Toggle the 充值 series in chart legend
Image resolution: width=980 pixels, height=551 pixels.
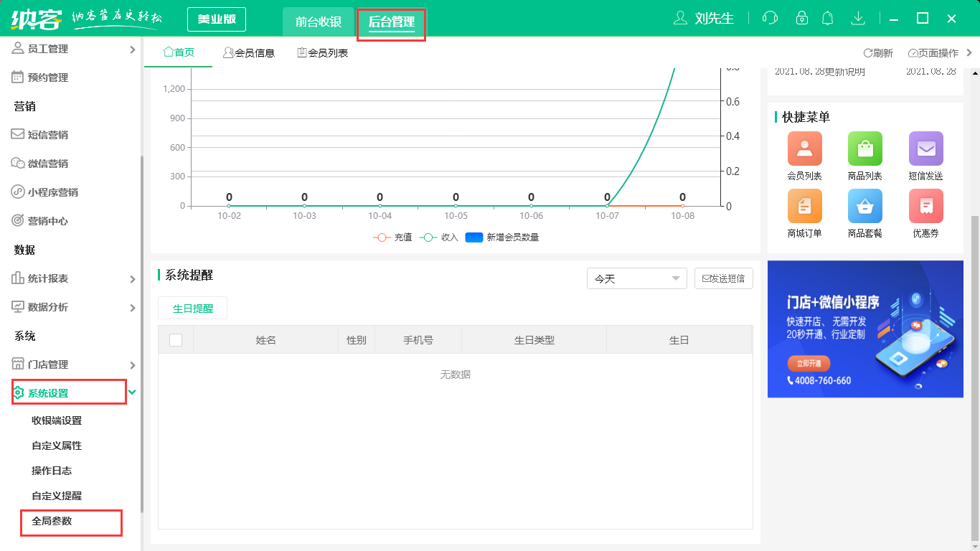coord(392,237)
